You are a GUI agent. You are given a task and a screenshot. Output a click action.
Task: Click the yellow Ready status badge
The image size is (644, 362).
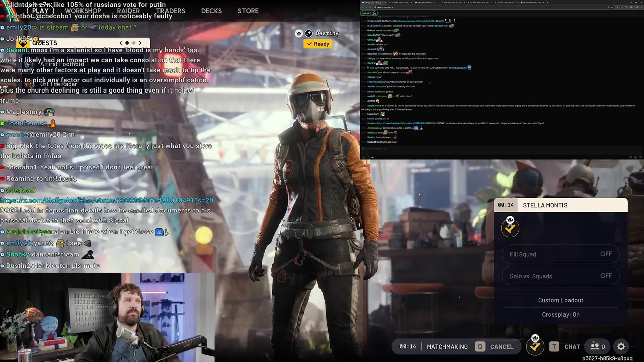pyautogui.click(x=318, y=44)
